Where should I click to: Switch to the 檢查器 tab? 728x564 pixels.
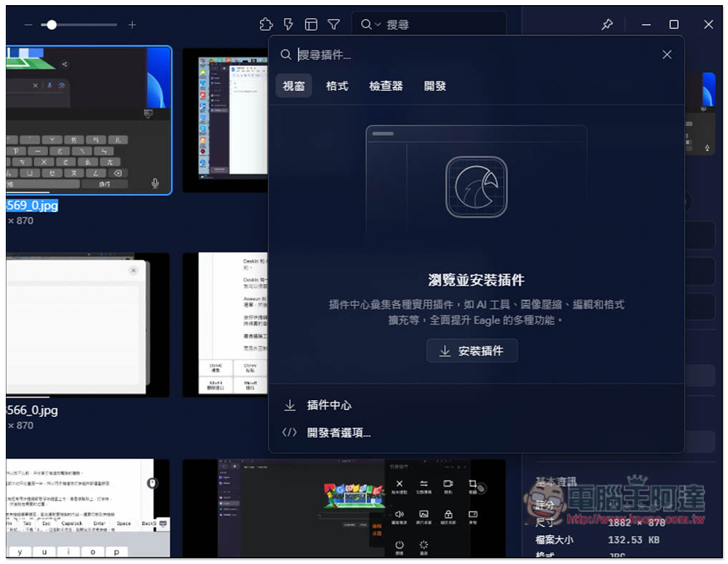tap(386, 86)
